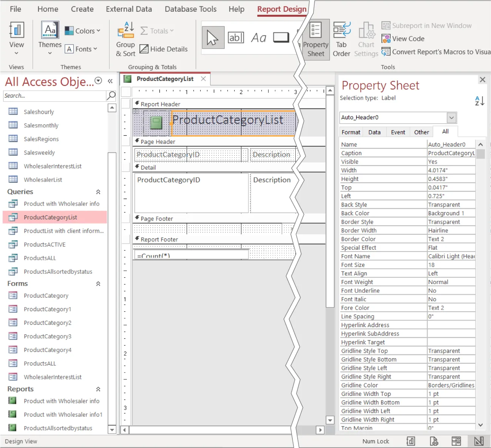Select the Text Box control

pyautogui.click(x=236, y=37)
